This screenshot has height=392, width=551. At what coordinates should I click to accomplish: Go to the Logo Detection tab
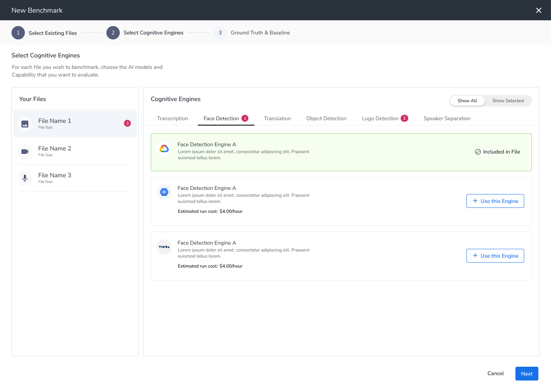coord(385,119)
